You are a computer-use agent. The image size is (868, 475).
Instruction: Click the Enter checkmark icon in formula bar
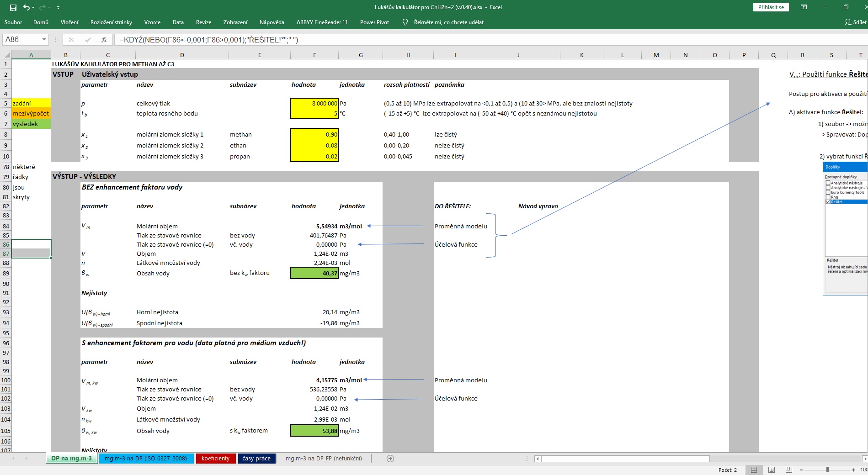(x=88, y=40)
